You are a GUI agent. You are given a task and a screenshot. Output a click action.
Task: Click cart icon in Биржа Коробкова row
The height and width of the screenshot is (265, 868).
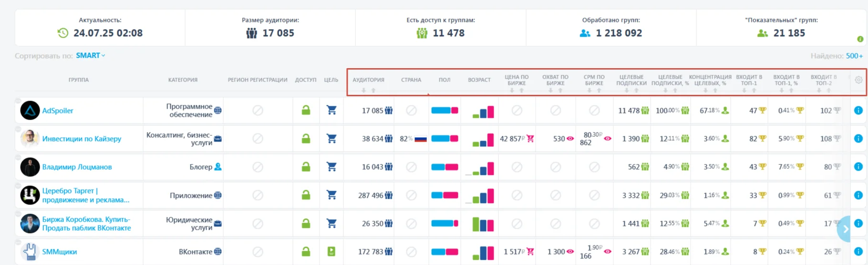click(331, 224)
